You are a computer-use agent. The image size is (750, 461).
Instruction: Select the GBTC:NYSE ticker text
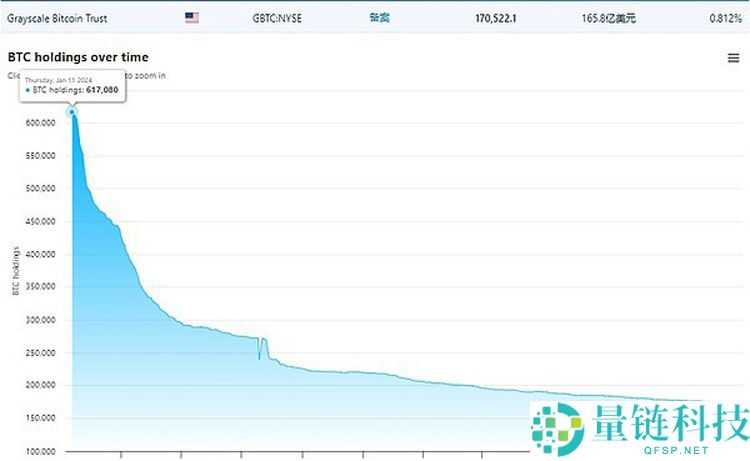(x=277, y=18)
